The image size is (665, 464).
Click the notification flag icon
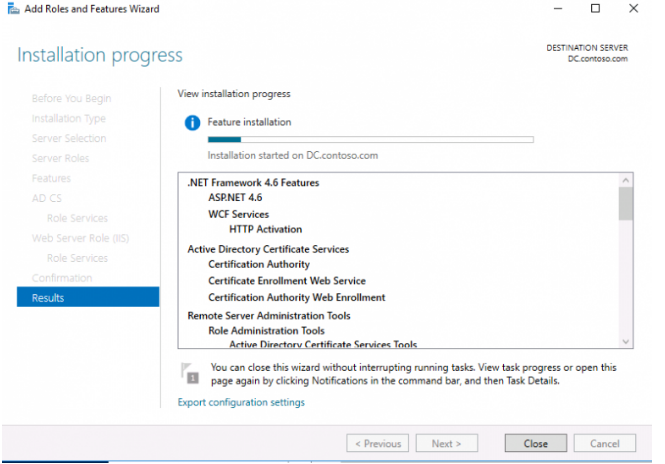pyautogui.click(x=189, y=373)
